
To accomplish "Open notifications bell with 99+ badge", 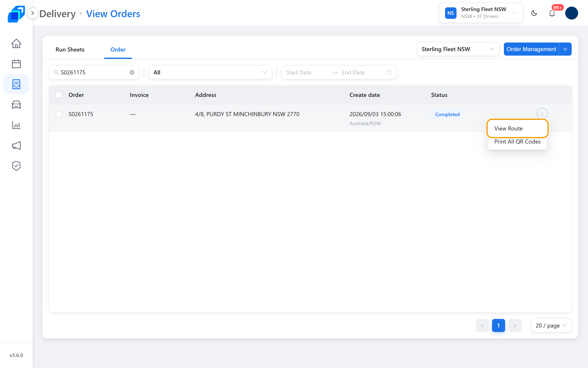I will [552, 13].
